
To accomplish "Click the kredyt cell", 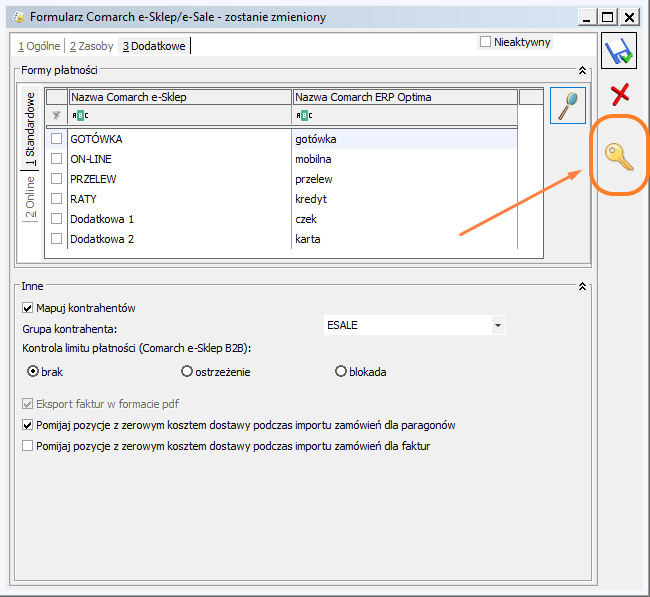I will point(405,199).
